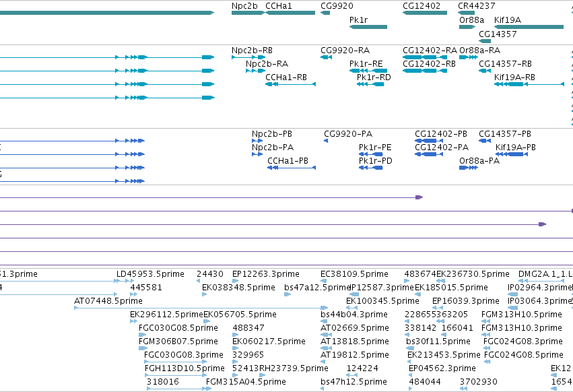
Task: Select transcript Kif19A-RB
Action: point(529,84)
